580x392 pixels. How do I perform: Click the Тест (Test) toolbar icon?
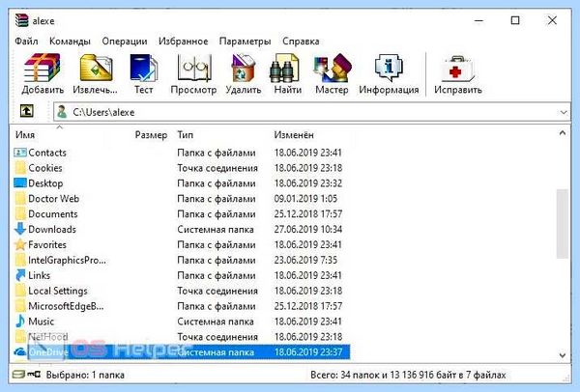[143, 68]
